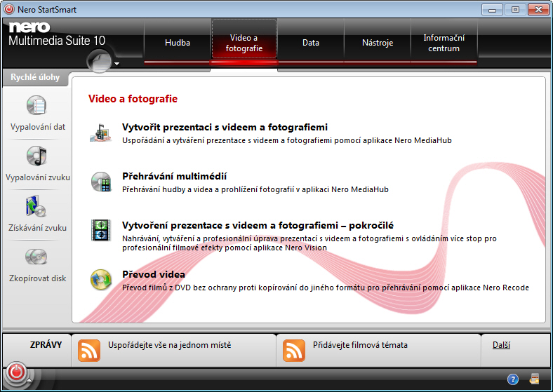Screen dimensions: 553x392
Task: Click the Další news link
Action: [500, 345]
